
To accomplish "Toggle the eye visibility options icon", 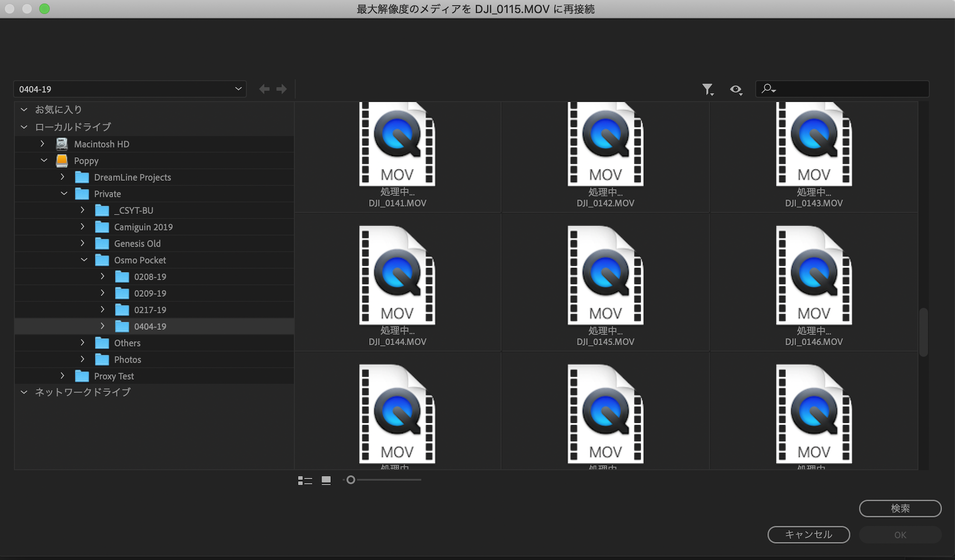I will (736, 89).
